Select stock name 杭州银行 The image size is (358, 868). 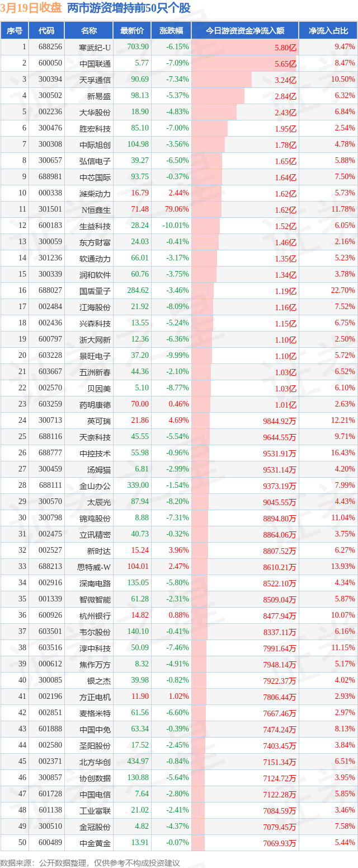click(95, 616)
